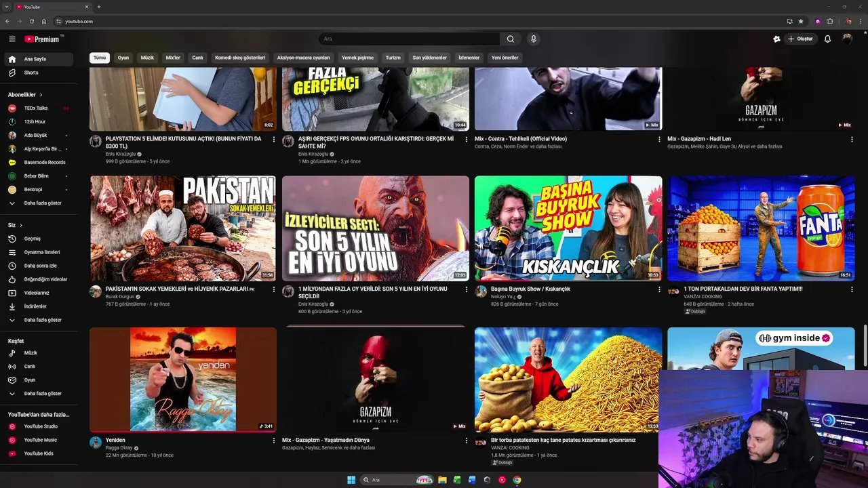Open Pakistan sokak yemekleri video thumbnail
868x488 pixels.
point(183,228)
